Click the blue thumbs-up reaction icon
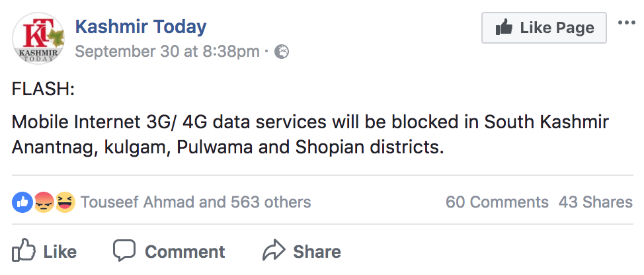The height and width of the screenshot is (275, 644). [22, 202]
